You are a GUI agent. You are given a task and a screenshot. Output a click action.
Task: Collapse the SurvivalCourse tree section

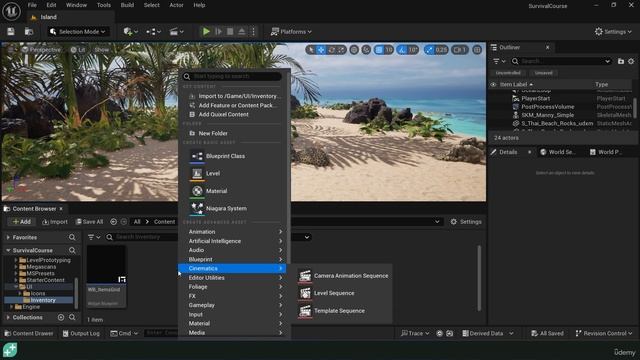pyautogui.click(x=8, y=250)
